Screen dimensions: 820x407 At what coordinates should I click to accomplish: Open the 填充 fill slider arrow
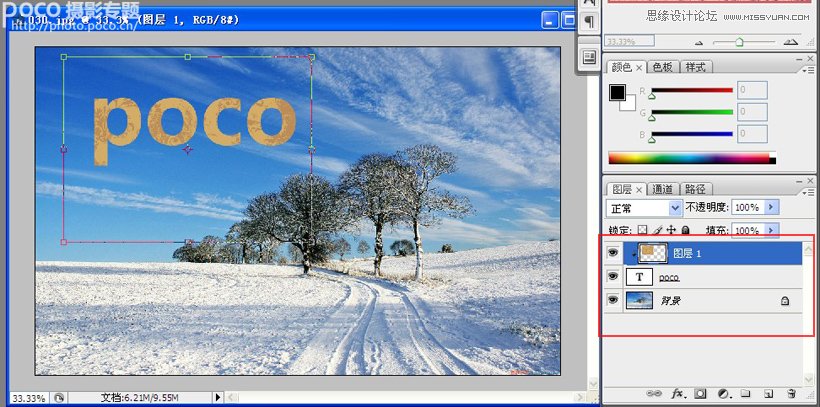click(x=771, y=230)
